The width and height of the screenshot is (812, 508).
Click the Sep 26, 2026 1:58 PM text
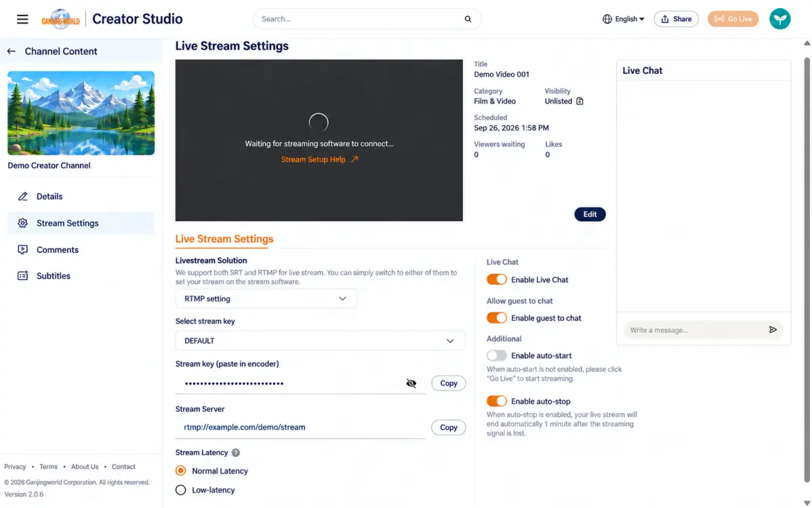(511, 128)
